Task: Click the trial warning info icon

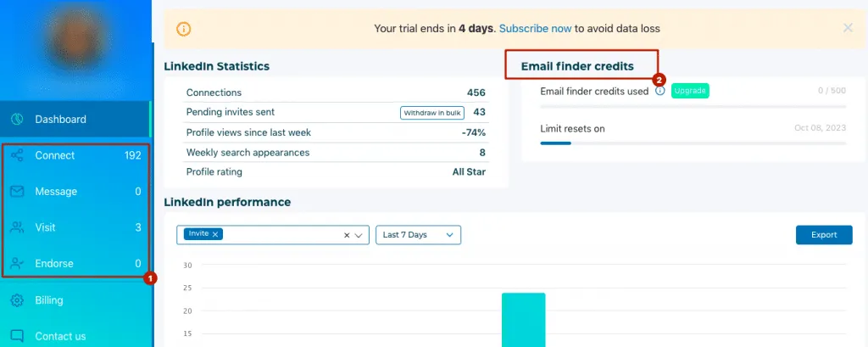Action: [x=184, y=28]
